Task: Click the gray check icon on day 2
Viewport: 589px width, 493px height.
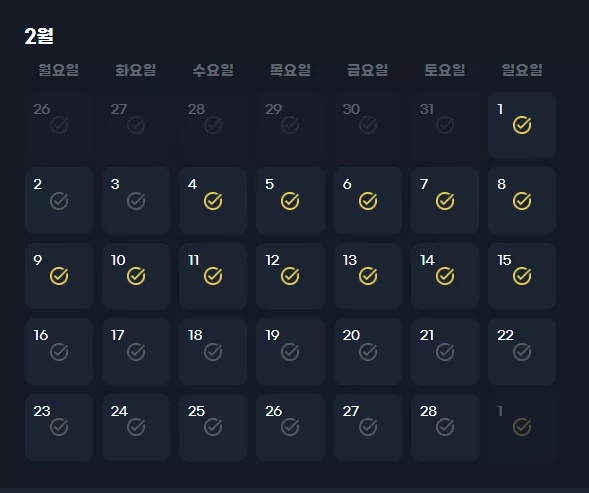Action: 59,201
